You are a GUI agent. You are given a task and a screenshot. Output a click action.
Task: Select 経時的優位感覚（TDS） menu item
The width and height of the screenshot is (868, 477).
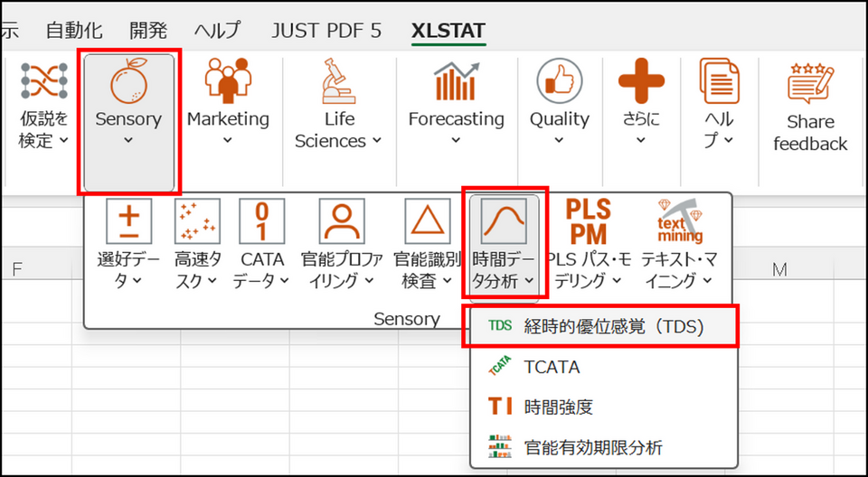click(604, 327)
